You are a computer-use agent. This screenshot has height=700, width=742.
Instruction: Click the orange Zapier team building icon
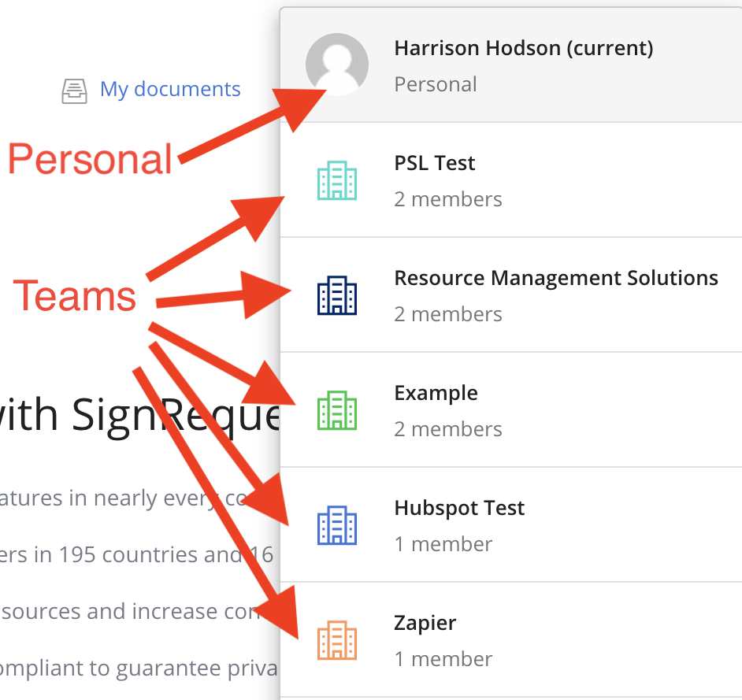coord(337,640)
